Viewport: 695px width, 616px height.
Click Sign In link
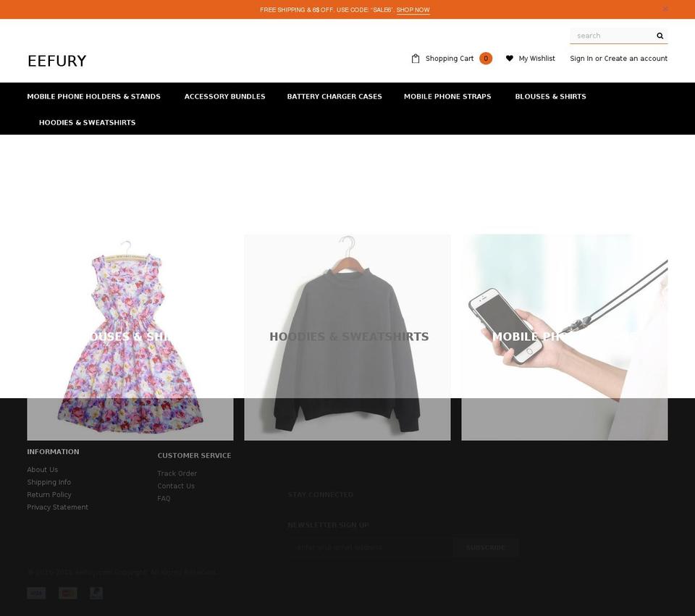pyautogui.click(x=581, y=59)
